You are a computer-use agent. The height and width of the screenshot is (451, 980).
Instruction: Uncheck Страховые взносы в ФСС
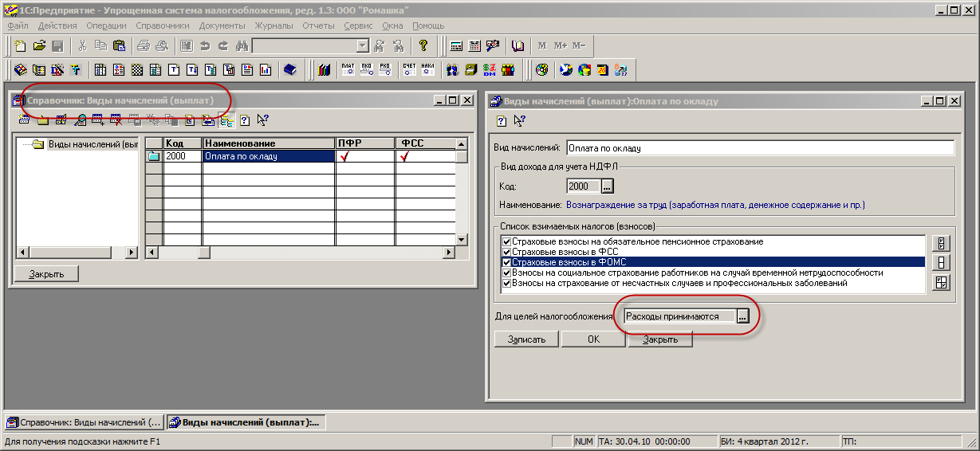(506, 252)
